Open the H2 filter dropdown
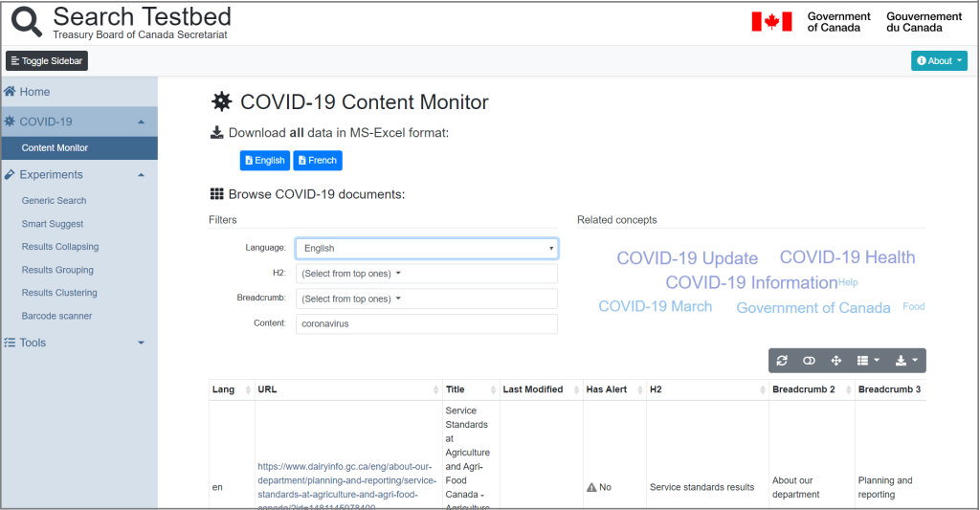 427,274
